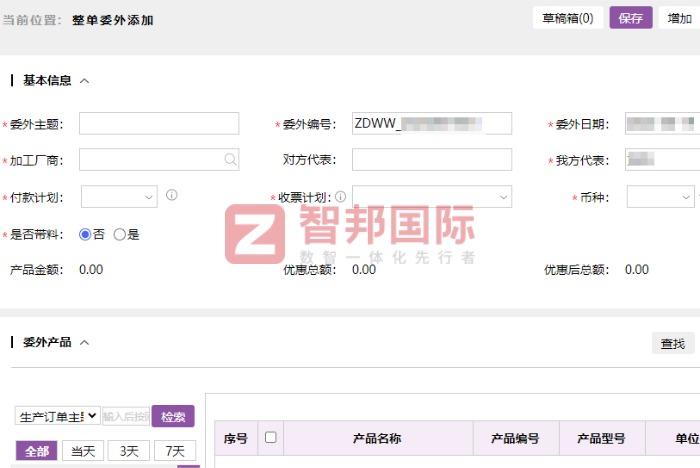Select the 当天 date filter tab

tap(83, 451)
